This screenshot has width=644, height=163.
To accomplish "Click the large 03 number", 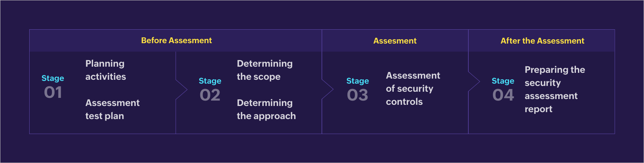I will pyautogui.click(x=358, y=95).
